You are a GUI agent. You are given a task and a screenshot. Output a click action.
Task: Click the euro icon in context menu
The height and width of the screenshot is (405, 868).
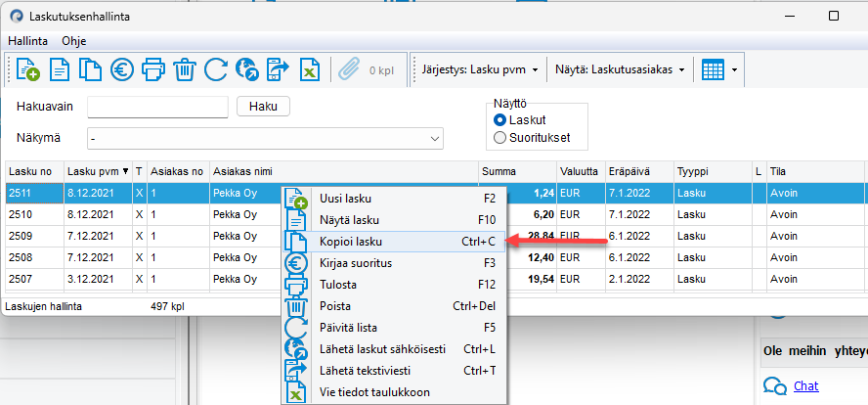(x=296, y=264)
